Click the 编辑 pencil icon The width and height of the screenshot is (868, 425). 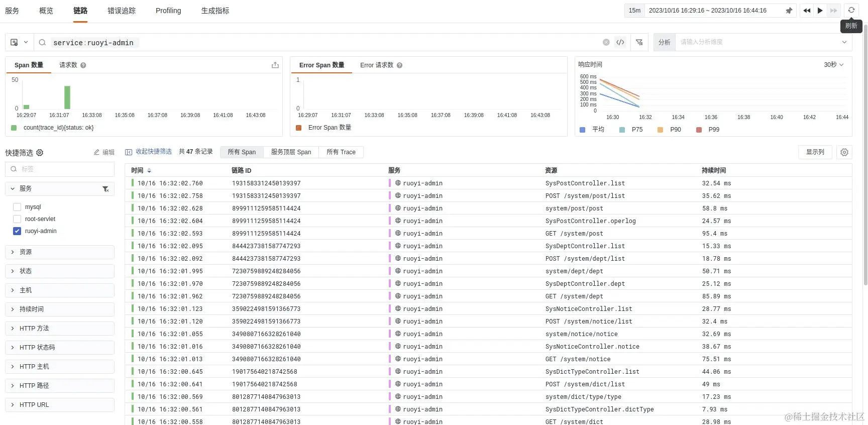[x=96, y=152]
